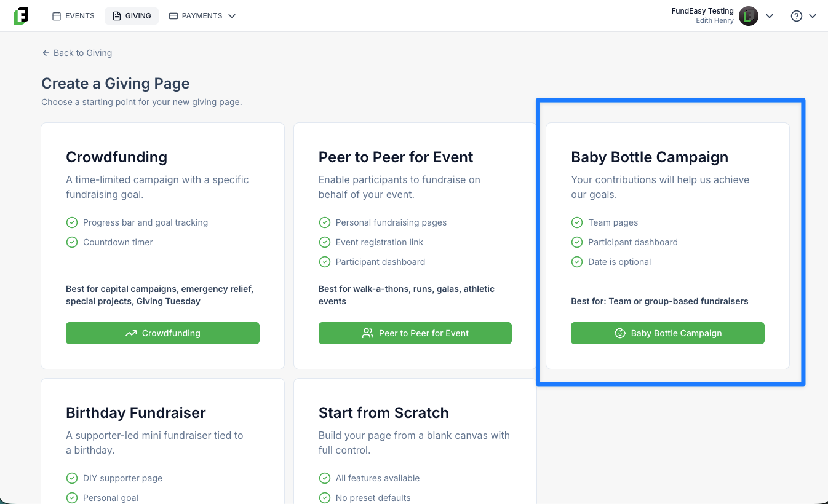Viewport: 828px width, 504px height.
Task: Click the help question mark icon
Action: 797,16
